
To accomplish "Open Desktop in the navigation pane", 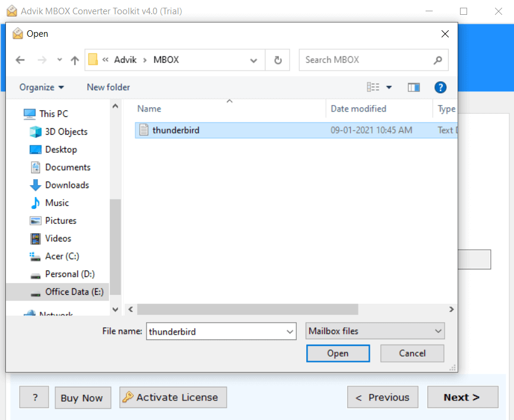I will click(53, 149).
